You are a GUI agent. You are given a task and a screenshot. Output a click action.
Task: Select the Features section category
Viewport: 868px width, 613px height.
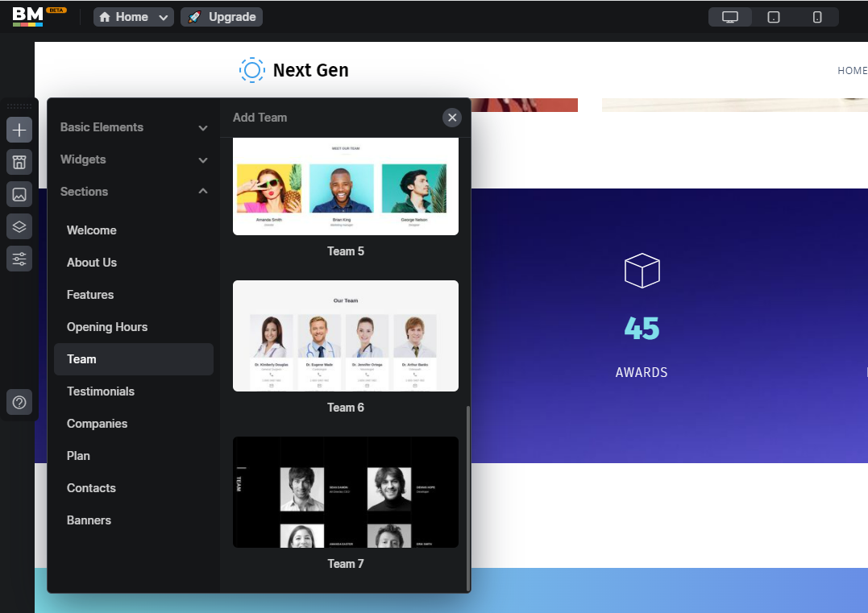click(x=134, y=295)
